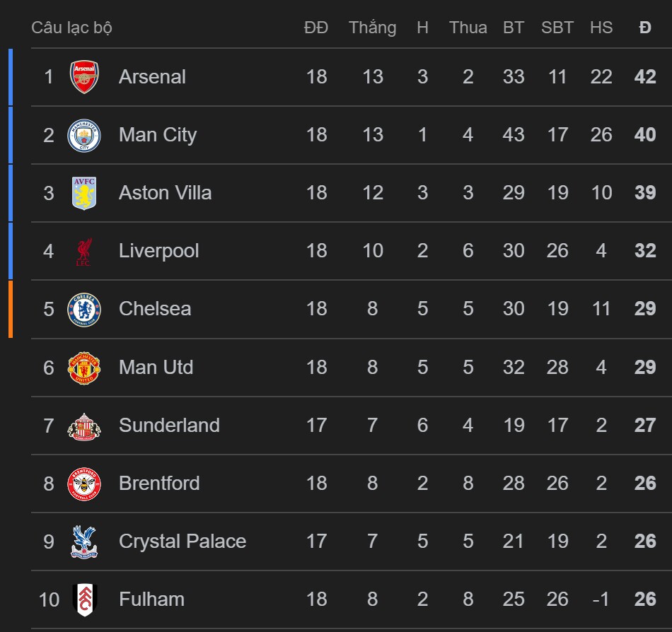Click the Fulham club crest
The height and width of the screenshot is (632, 672).
(84, 599)
